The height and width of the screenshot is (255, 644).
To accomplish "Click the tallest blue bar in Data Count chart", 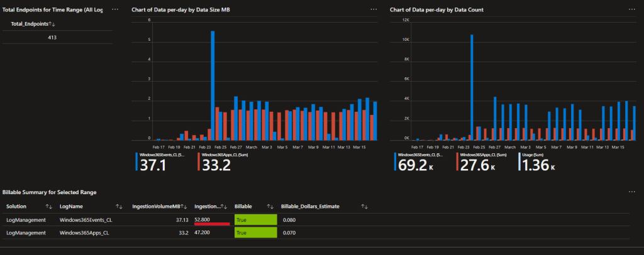I will (x=472, y=88).
